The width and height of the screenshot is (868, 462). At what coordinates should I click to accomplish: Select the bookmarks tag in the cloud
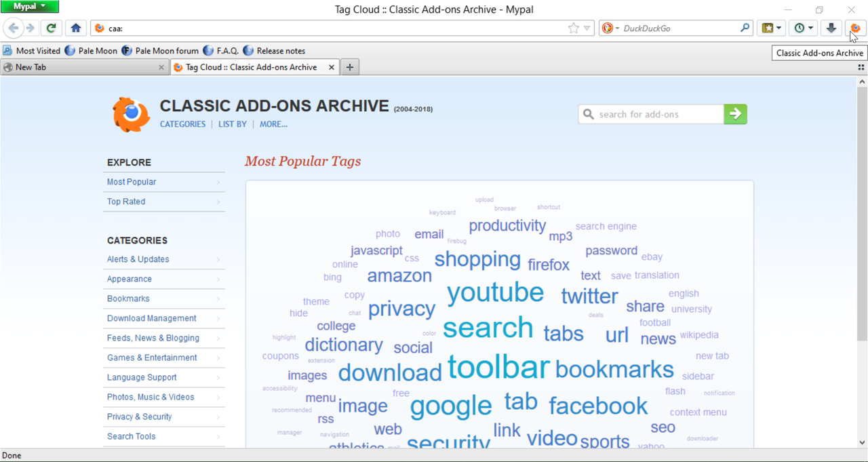[x=614, y=369]
